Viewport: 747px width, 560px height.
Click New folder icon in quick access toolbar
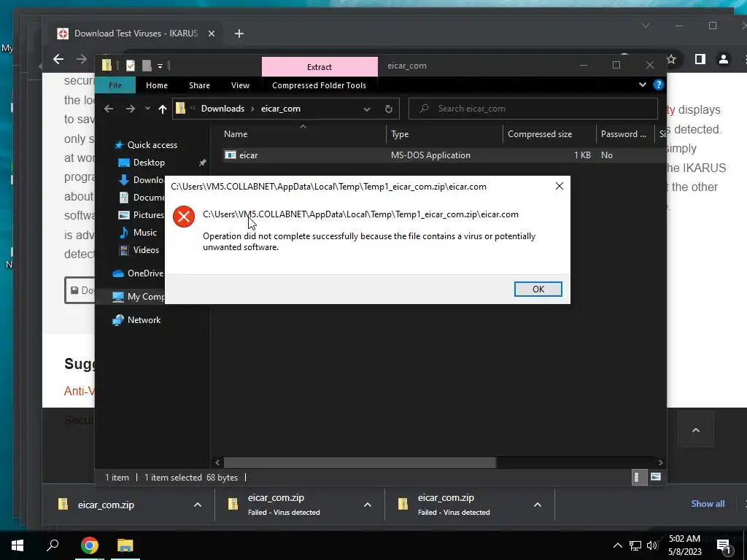click(147, 66)
